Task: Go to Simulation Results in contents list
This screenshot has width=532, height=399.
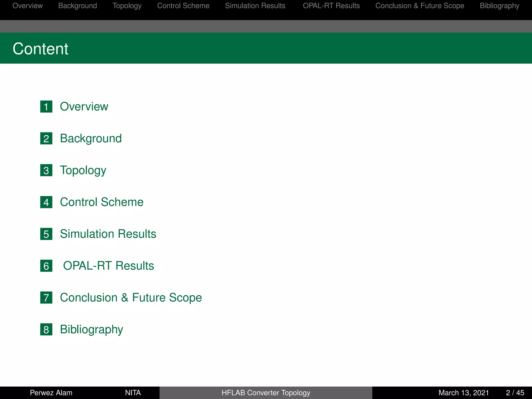Action: point(108,234)
